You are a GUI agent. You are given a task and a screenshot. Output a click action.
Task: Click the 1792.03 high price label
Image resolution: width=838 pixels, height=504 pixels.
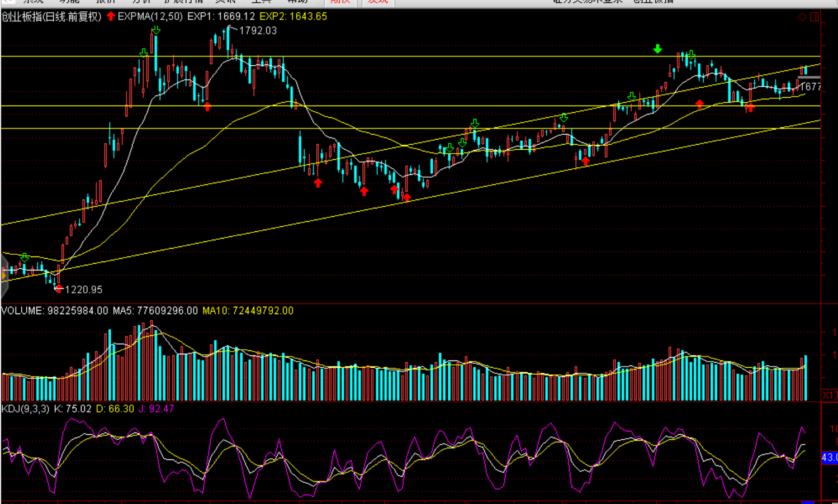(x=257, y=31)
